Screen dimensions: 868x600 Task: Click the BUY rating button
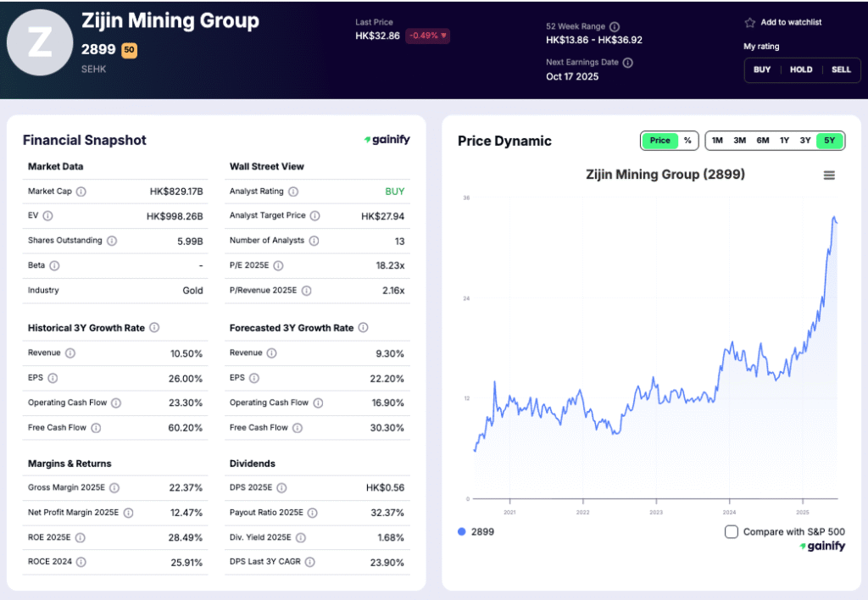[762, 70]
